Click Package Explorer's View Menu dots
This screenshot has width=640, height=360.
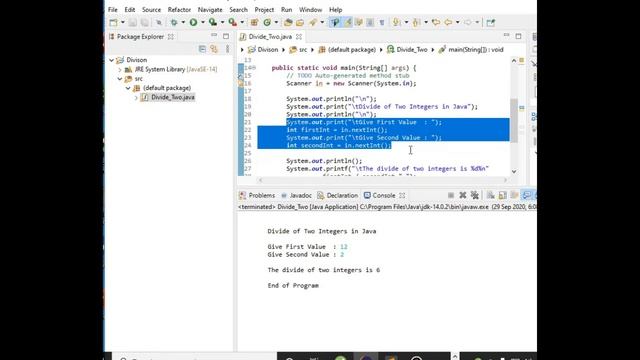pyautogui.click(x=228, y=49)
